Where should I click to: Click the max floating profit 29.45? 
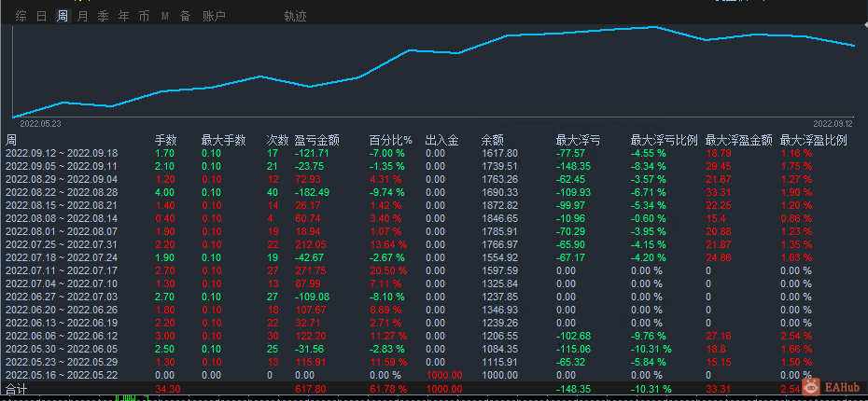pyautogui.click(x=718, y=167)
